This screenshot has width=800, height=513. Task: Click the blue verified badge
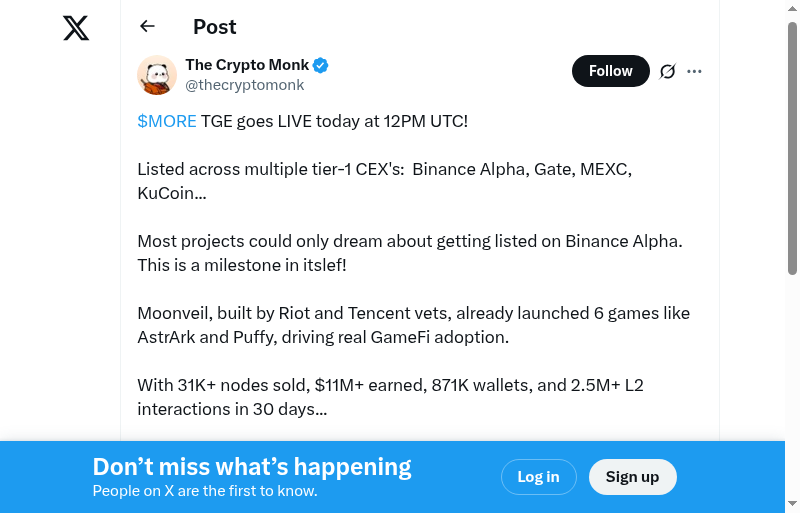coord(321,65)
